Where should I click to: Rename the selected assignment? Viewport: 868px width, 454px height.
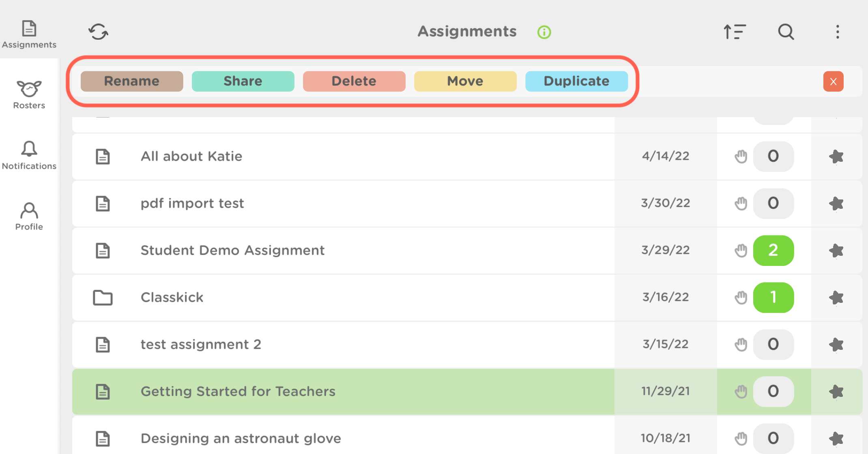[131, 81]
